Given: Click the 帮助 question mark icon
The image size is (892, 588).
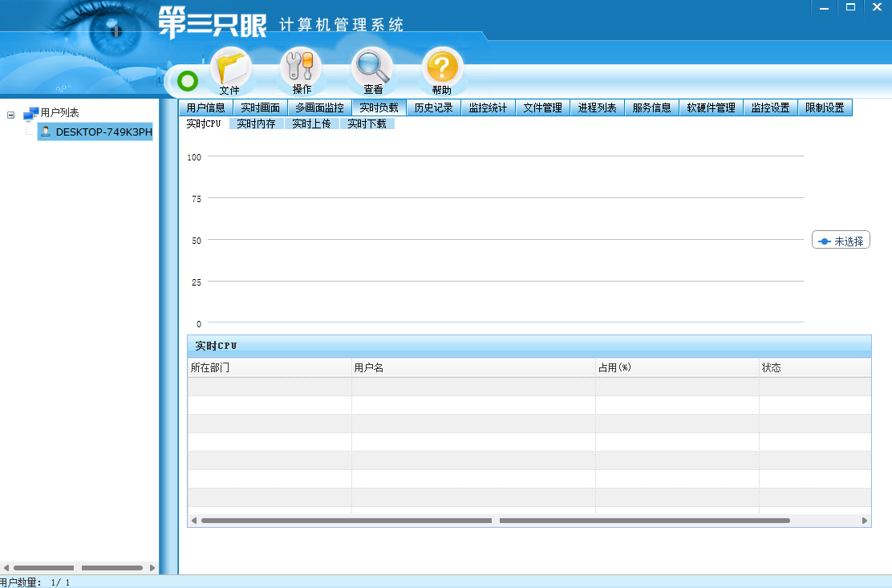Looking at the screenshot, I should [x=442, y=71].
